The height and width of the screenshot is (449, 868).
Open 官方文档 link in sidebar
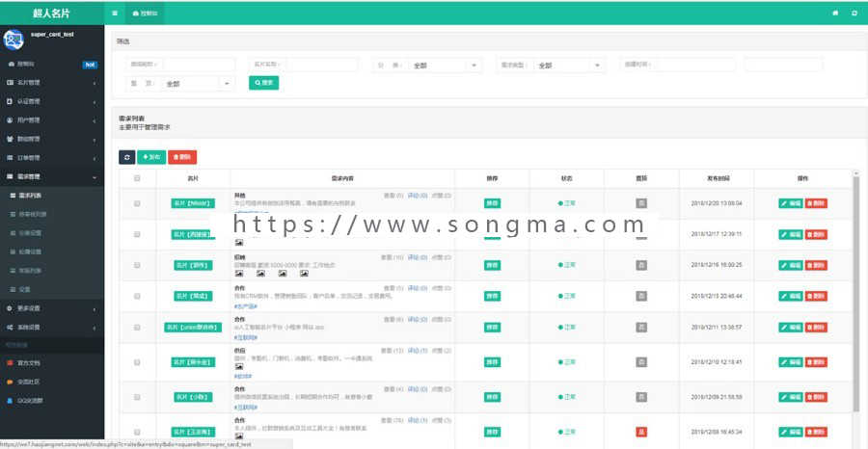(52, 362)
